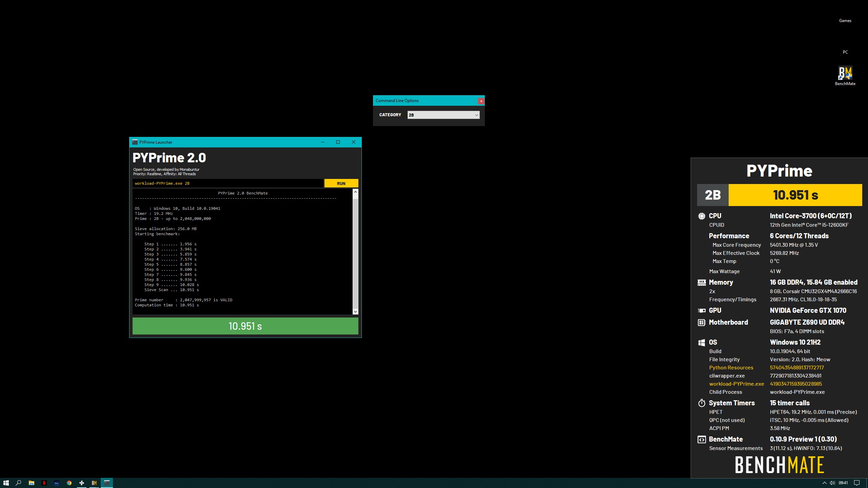The image size is (868, 488).
Task: Click the Windows OS icon in BenchMate panel
Action: 702,342
